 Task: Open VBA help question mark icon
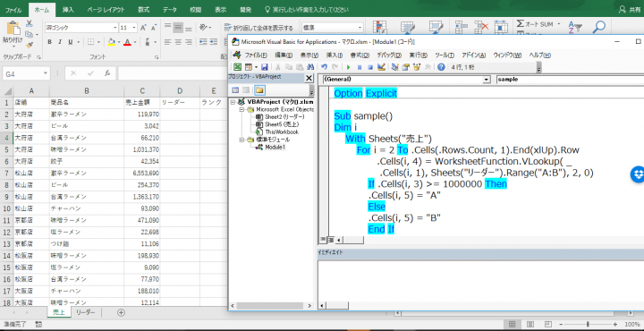tap(441, 67)
